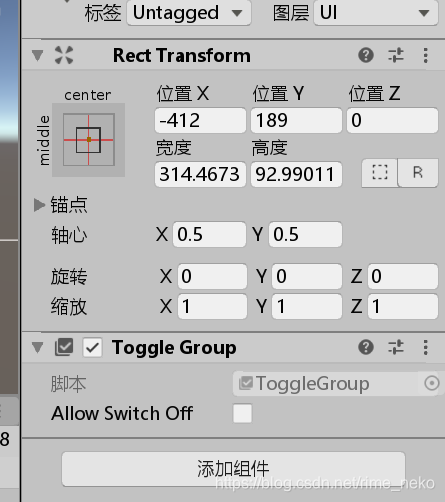Click 高度 height field 92.99011
The height and width of the screenshot is (502, 445).
coord(296,174)
